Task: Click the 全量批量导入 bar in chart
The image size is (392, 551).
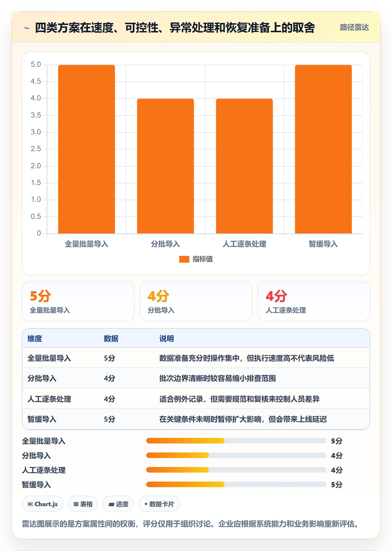Action: (87, 149)
